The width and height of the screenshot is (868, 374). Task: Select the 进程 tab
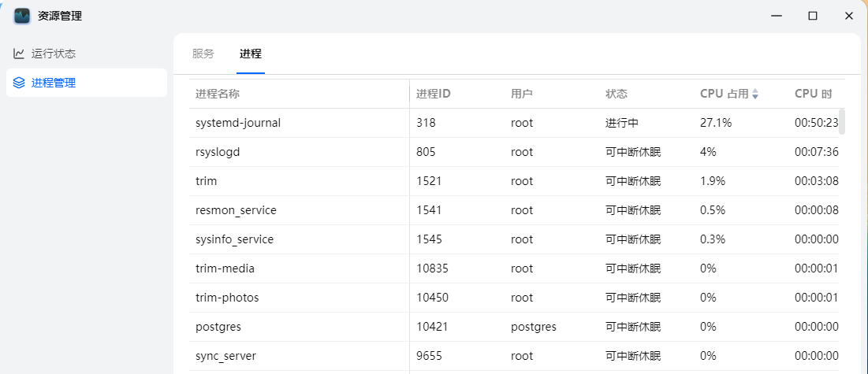pos(251,54)
